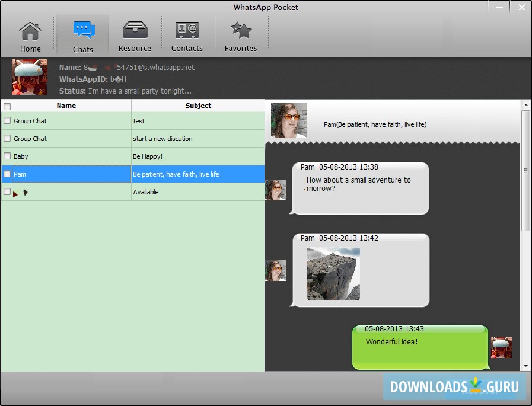Click the conversation scrollbar down arrow

pos(525,365)
